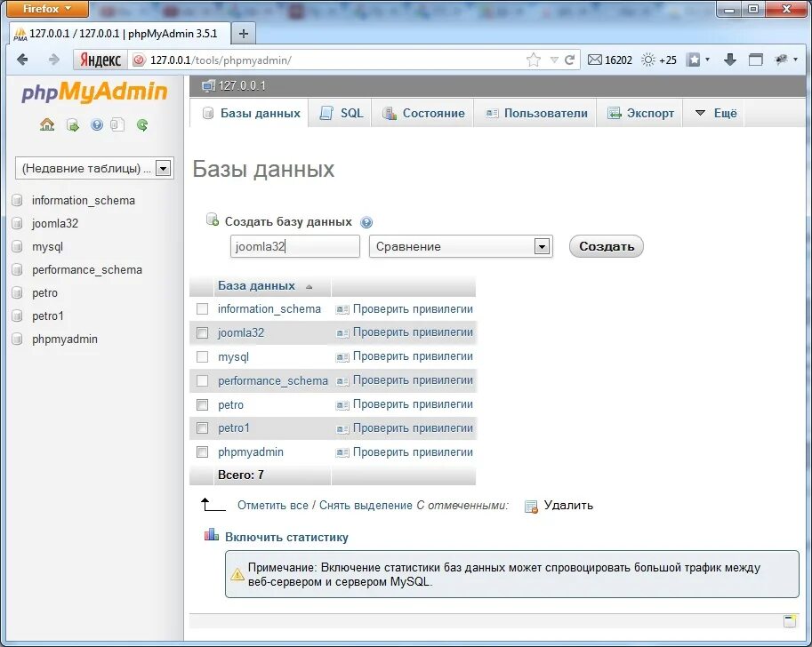Open help icon next to Создать базу данных
This screenshot has height=647, width=812.
tap(366, 222)
